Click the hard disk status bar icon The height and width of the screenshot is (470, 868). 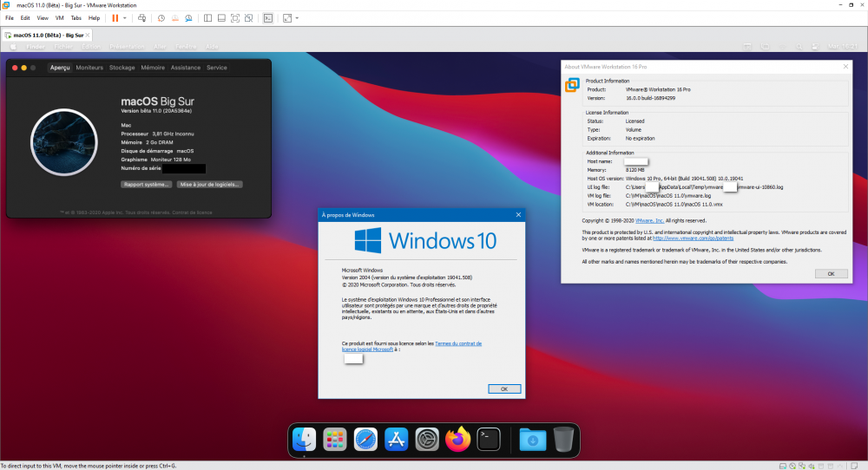pos(783,467)
